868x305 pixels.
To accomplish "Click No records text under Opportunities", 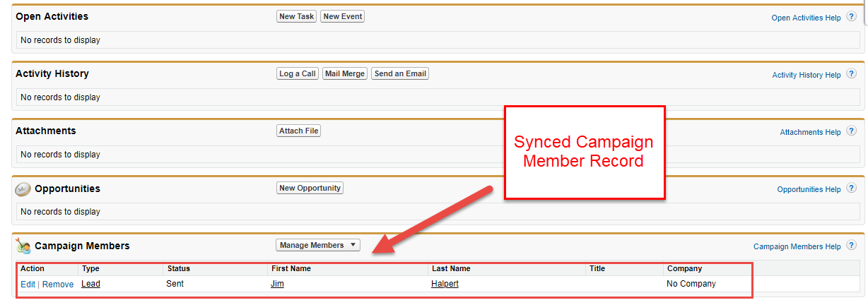I will tap(60, 212).
